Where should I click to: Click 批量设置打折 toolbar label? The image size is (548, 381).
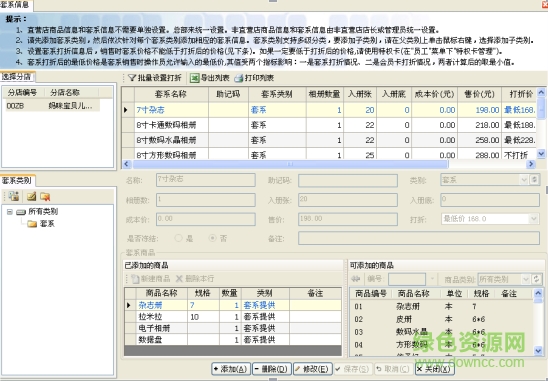(x=159, y=78)
